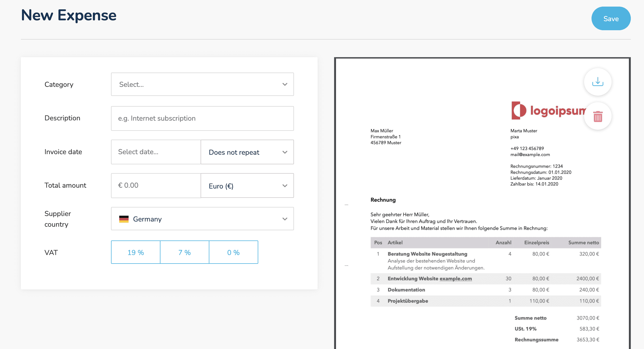
Task: Click the Artikel column header in invoice table
Action: click(395, 243)
